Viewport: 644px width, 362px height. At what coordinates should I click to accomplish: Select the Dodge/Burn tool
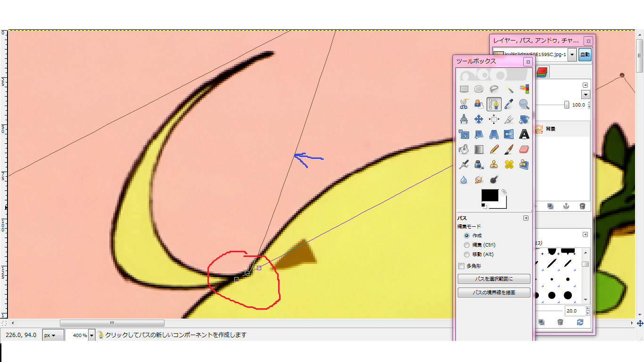pyautogui.click(x=494, y=180)
